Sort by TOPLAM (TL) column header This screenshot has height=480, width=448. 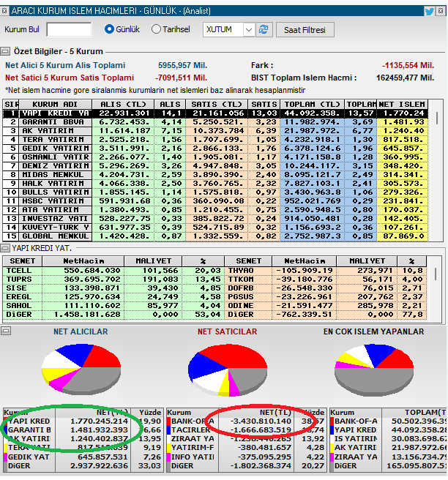312,104
